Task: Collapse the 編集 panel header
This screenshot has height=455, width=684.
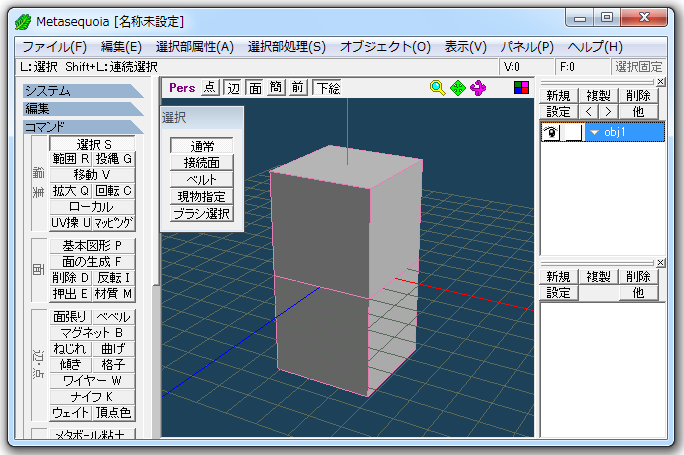Action: (83, 109)
